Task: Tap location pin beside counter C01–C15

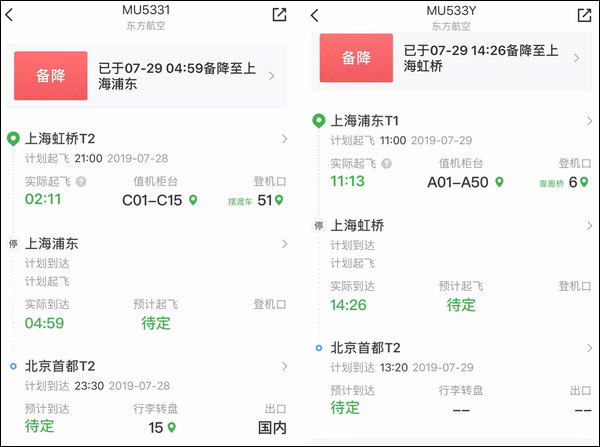Action: [x=194, y=200]
